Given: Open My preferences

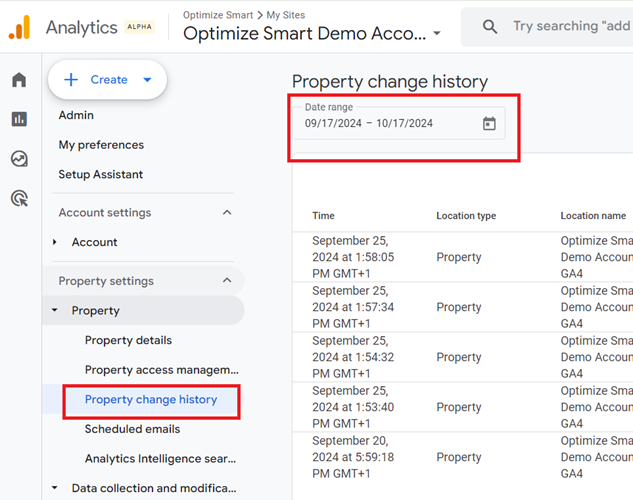Looking at the screenshot, I should tap(101, 145).
